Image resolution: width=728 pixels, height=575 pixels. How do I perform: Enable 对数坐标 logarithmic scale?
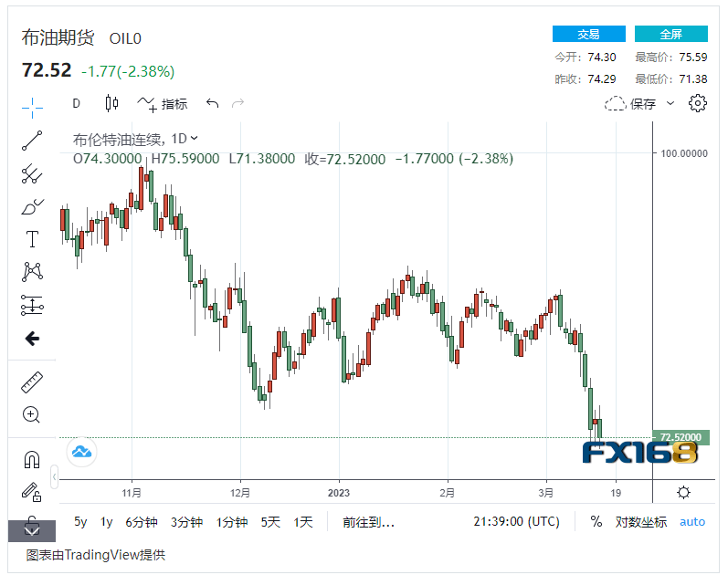[x=639, y=522]
